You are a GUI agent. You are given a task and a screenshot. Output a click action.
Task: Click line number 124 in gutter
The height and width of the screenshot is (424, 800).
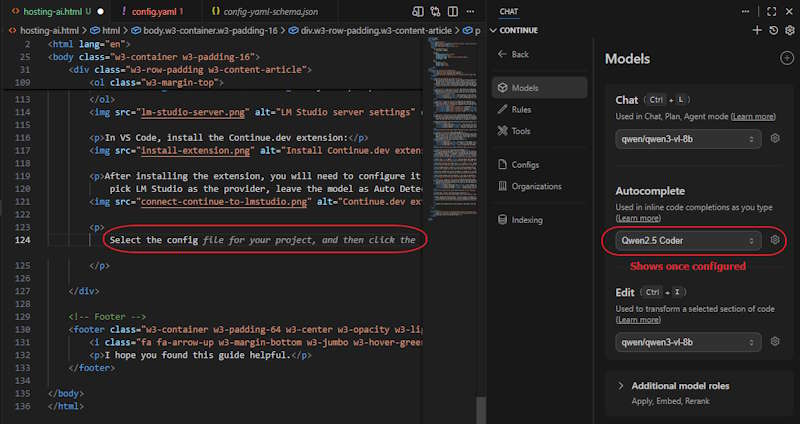22,240
